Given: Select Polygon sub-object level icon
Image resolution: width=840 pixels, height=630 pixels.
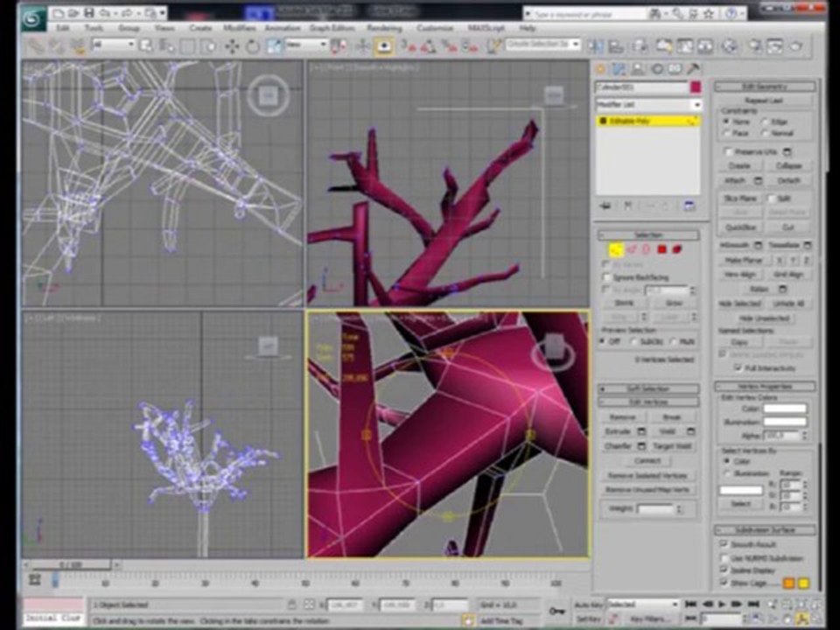Looking at the screenshot, I should coord(662,249).
